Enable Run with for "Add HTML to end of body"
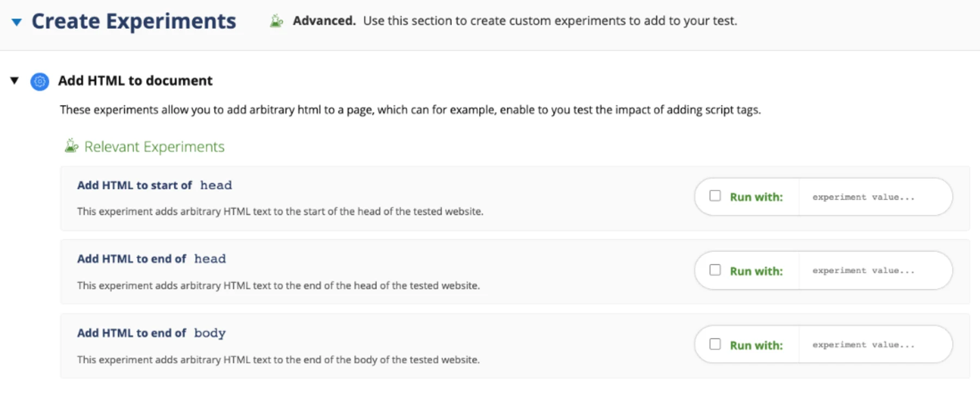The width and height of the screenshot is (980, 398). click(x=715, y=344)
